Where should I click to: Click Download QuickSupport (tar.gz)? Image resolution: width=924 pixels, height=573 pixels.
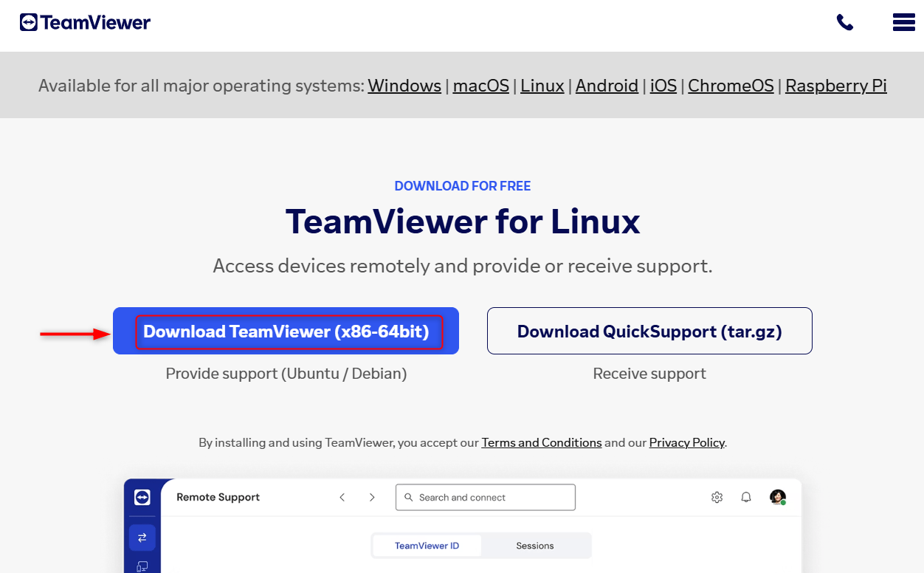pos(649,331)
